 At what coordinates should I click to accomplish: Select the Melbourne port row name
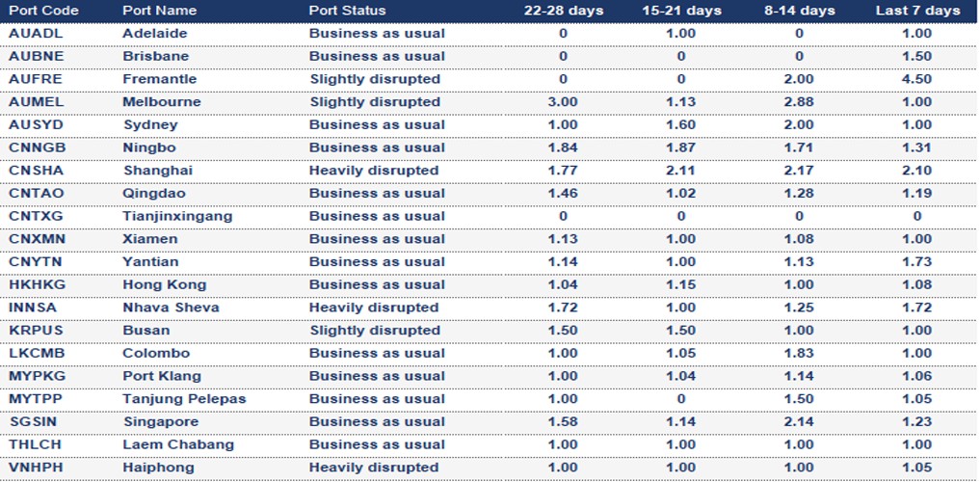coord(162,102)
